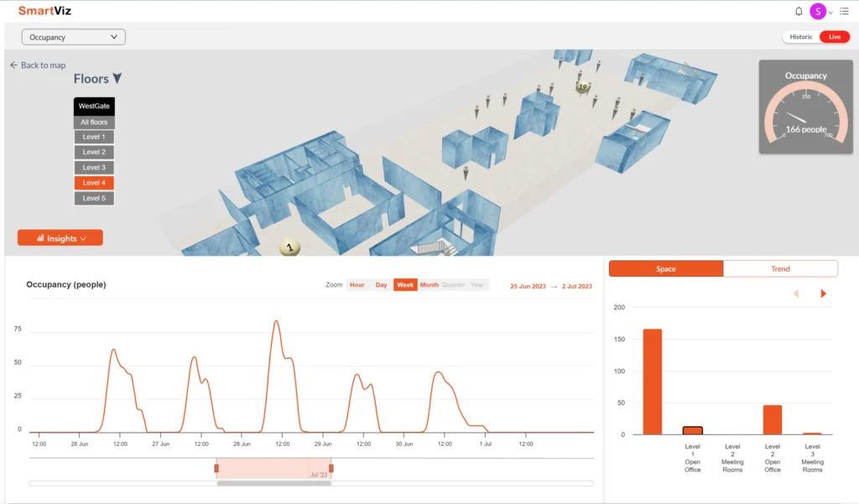Image resolution: width=859 pixels, height=504 pixels.
Task: Open the list menu icon in header
Action: coord(843,12)
